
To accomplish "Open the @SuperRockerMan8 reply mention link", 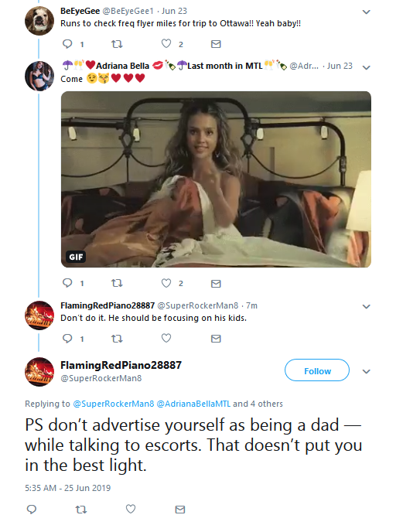I will coord(114,404).
